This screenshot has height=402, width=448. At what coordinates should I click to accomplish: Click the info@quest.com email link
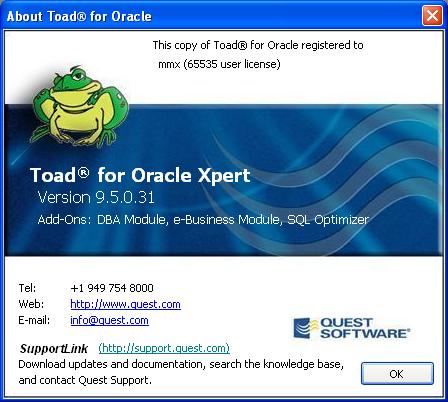(x=109, y=320)
